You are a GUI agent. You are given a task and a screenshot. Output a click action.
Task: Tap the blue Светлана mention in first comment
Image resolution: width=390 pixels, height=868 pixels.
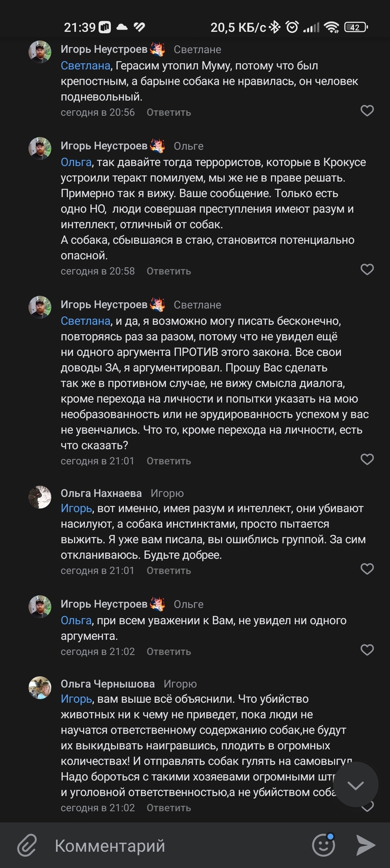86,66
